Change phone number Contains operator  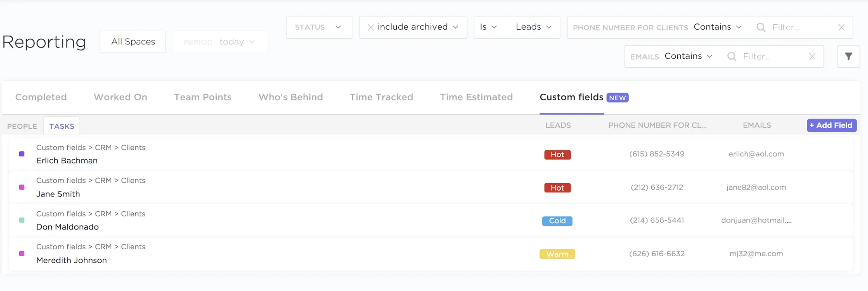[718, 27]
